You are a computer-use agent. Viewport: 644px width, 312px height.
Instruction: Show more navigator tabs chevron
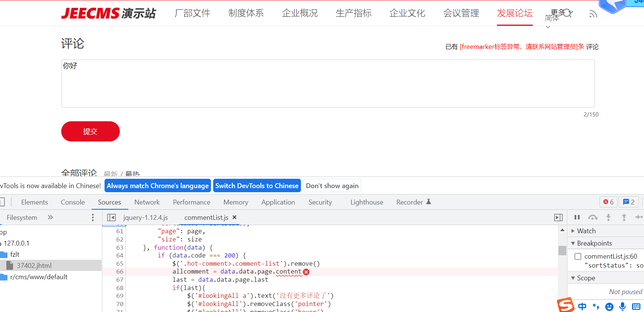point(50,218)
